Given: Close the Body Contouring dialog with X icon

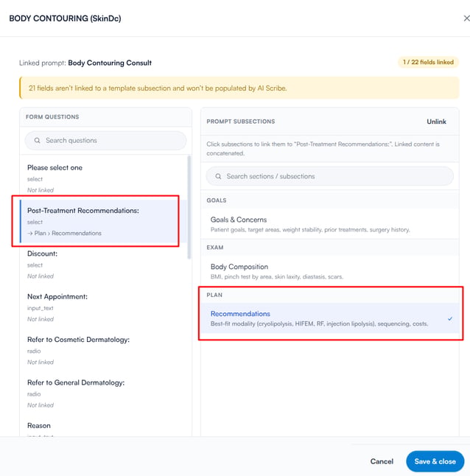Looking at the screenshot, I should (x=466, y=18).
